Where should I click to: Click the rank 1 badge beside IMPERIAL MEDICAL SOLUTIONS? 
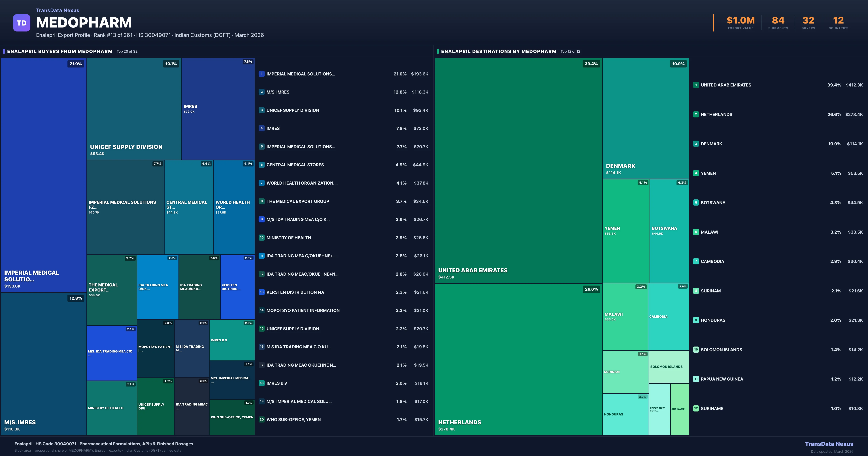pyautogui.click(x=261, y=73)
